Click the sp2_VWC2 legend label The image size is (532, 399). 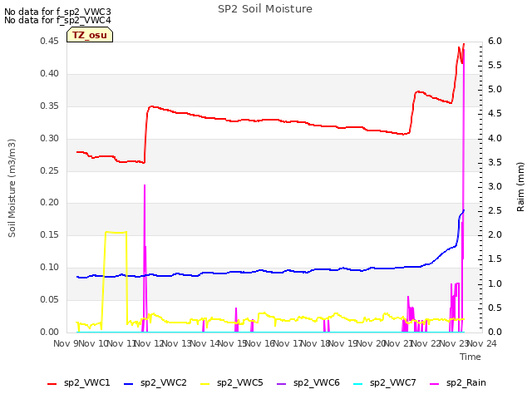tap(164, 382)
